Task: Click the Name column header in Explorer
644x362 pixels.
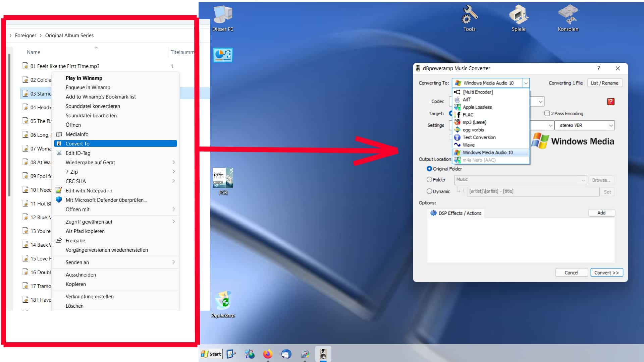Action: tap(34, 52)
